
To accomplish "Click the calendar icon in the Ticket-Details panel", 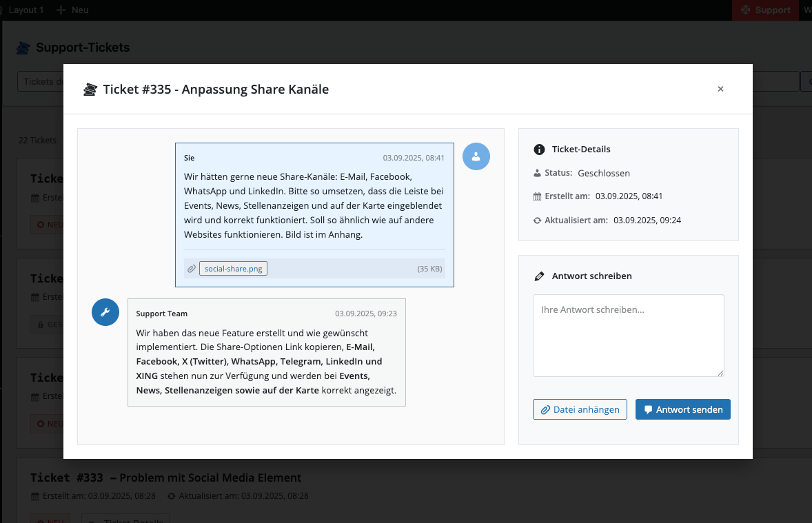I will pyautogui.click(x=538, y=196).
